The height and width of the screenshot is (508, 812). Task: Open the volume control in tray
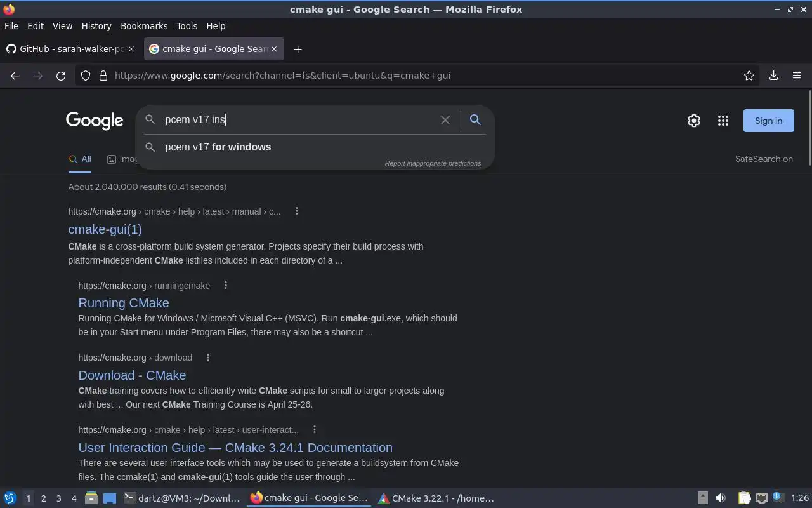pyautogui.click(x=721, y=498)
